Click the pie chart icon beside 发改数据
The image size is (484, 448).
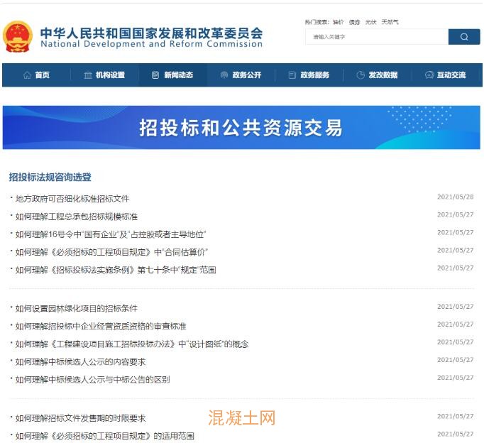[x=361, y=75]
